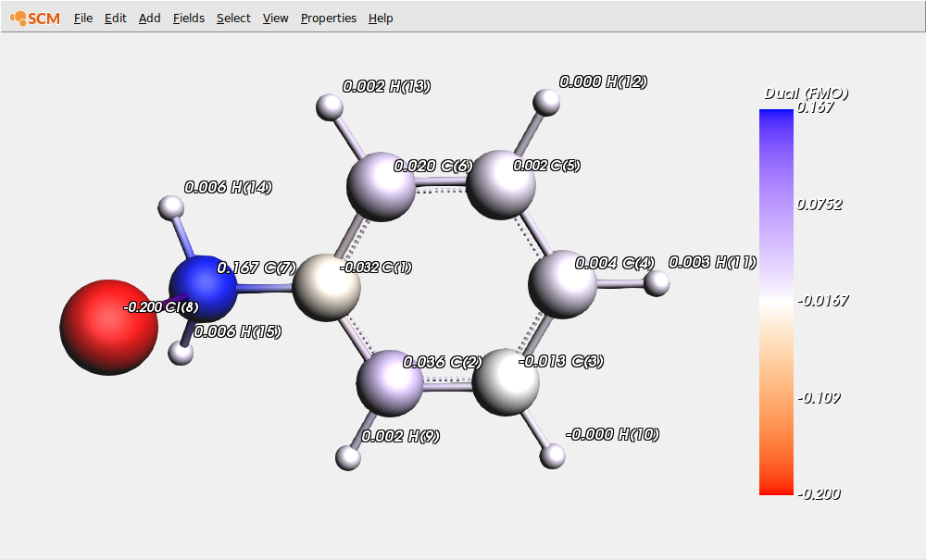This screenshot has width=926, height=560.
Task: Open the Help menu
Action: click(x=381, y=18)
